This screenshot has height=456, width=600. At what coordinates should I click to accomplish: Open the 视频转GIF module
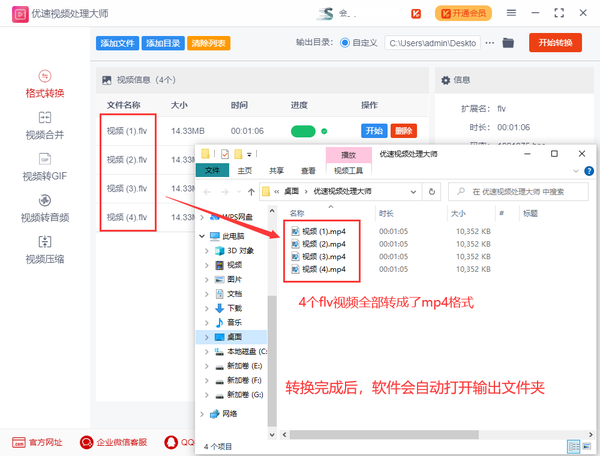45,167
